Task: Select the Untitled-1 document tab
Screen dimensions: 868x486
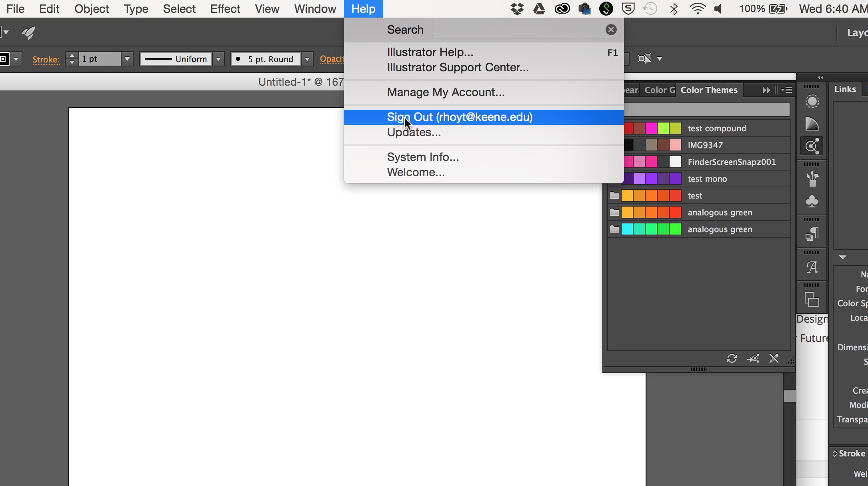Action: [x=300, y=82]
